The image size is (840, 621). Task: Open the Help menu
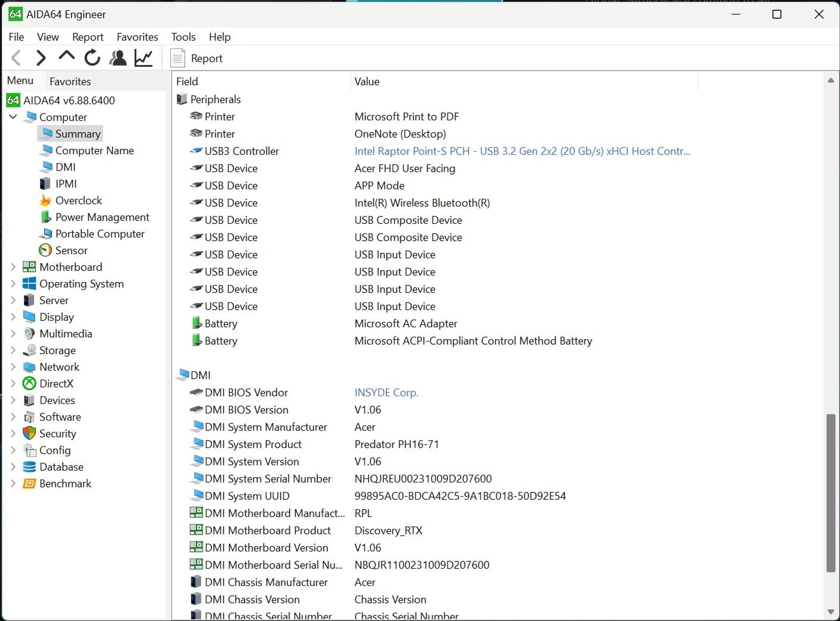[220, 37]
